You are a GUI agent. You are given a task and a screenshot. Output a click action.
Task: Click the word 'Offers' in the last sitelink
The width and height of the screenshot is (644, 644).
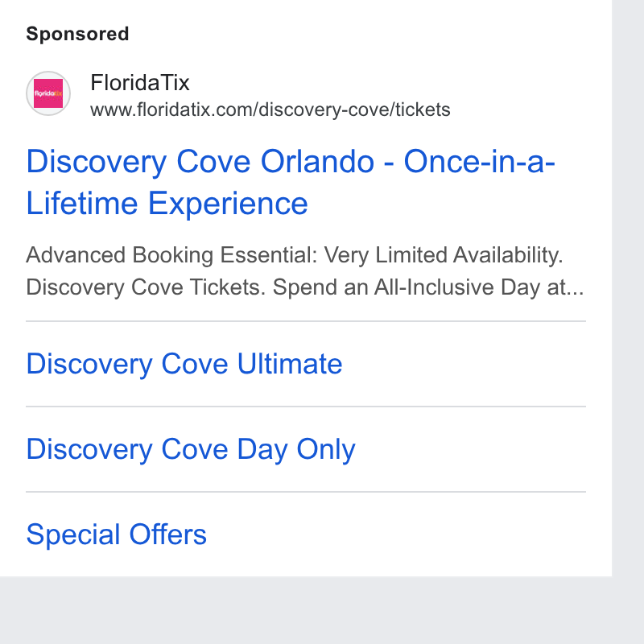tap(167, 535)
